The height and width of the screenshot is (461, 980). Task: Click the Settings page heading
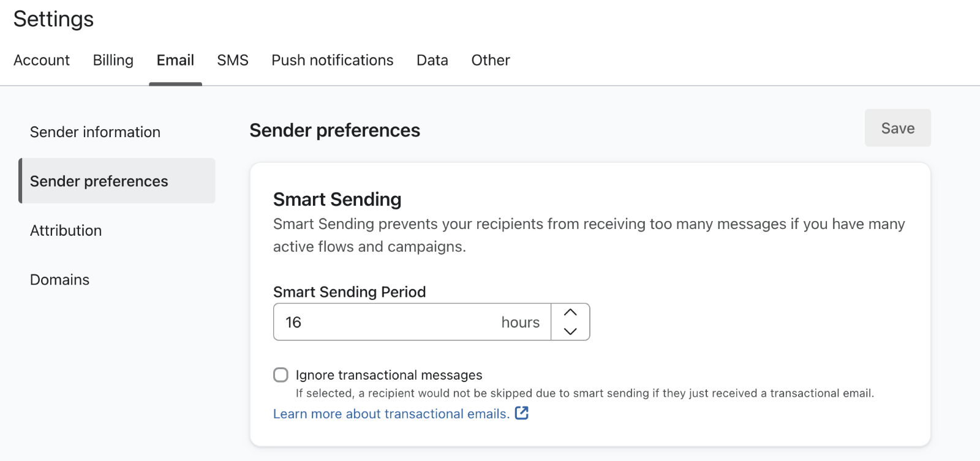[54, 19]
